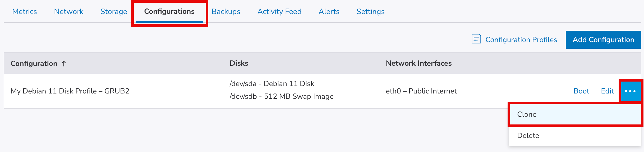Select the Configurations tab
644x152 pixels.
(169, 12)
